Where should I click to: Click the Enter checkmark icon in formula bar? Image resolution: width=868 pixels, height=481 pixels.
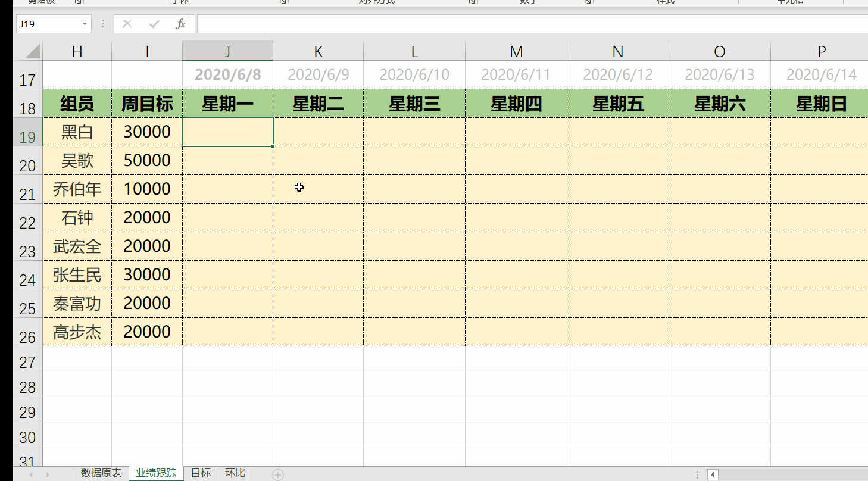click(154, 24)
